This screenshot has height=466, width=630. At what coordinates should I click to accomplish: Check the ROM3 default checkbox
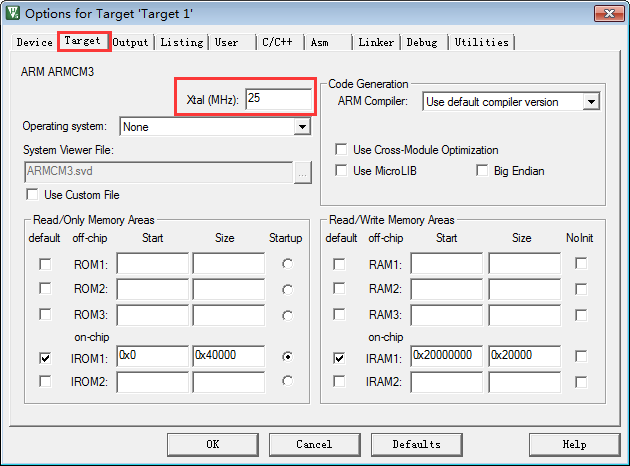click(45, 314)
